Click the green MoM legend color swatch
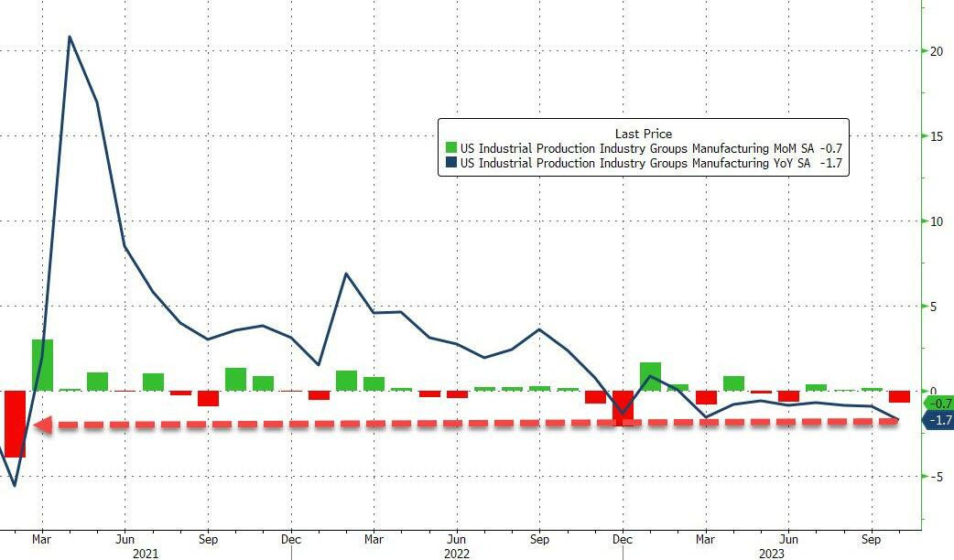Screen dimensions: 954x560 tap(450, 148)
